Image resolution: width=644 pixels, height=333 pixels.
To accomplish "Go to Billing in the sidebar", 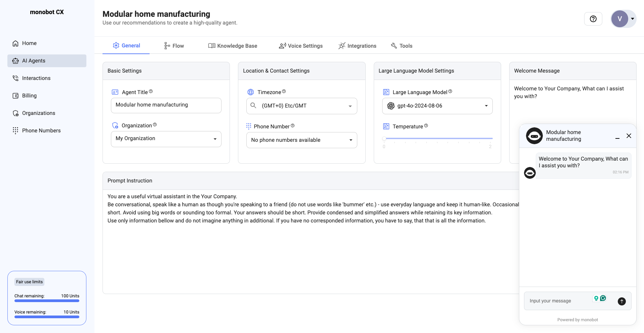I will pyautogui.click(x=29, y=96).
